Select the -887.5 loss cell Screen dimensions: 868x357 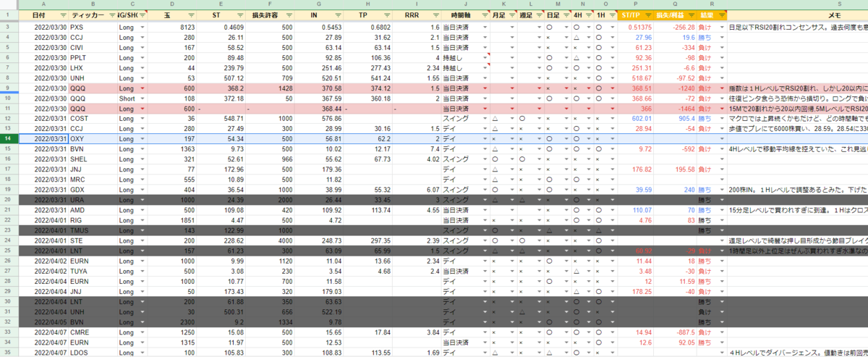click(x=676, y=331)
